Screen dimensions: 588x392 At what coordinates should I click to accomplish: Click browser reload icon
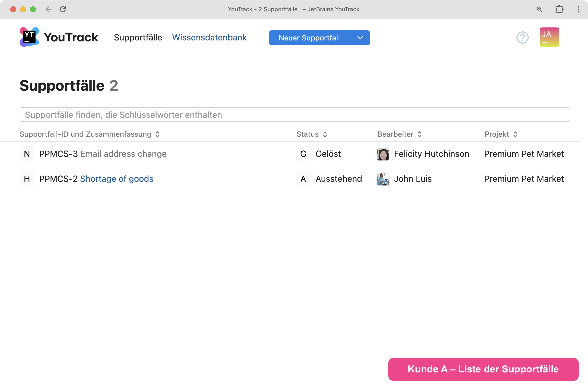63,9
